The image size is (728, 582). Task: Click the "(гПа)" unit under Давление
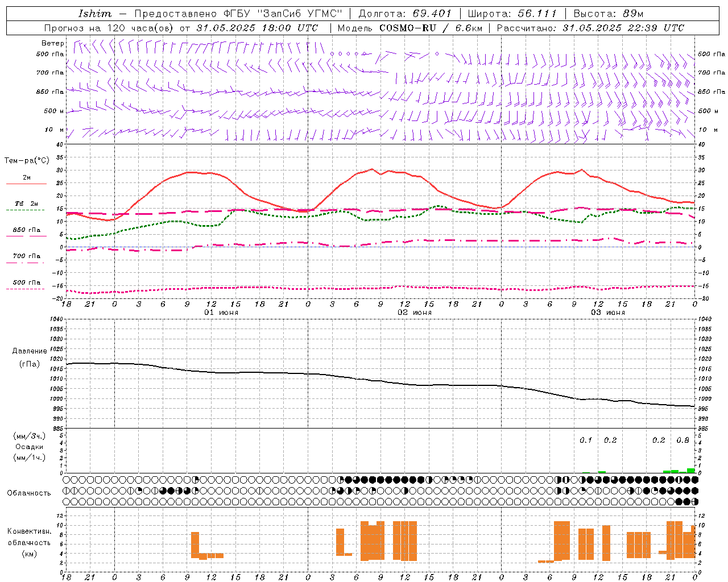click(x=30, y=364)
